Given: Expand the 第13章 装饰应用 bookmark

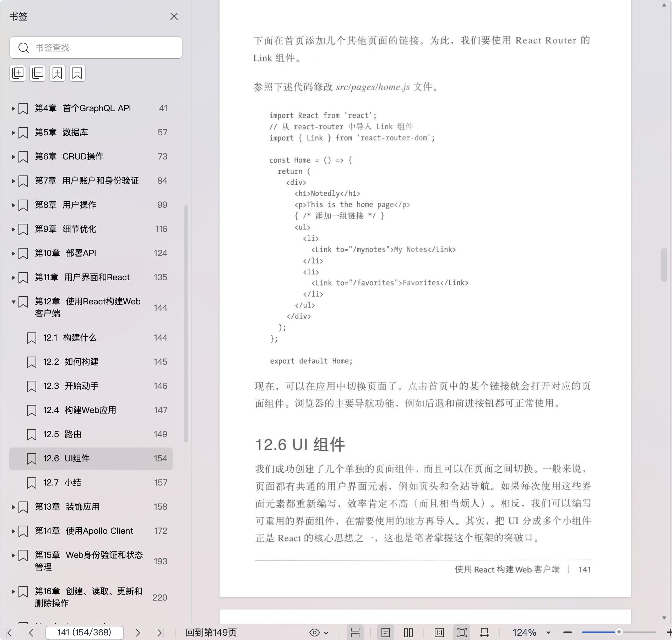Looking at the screenshot, I should pyautogui.click(x=13, y=507).
